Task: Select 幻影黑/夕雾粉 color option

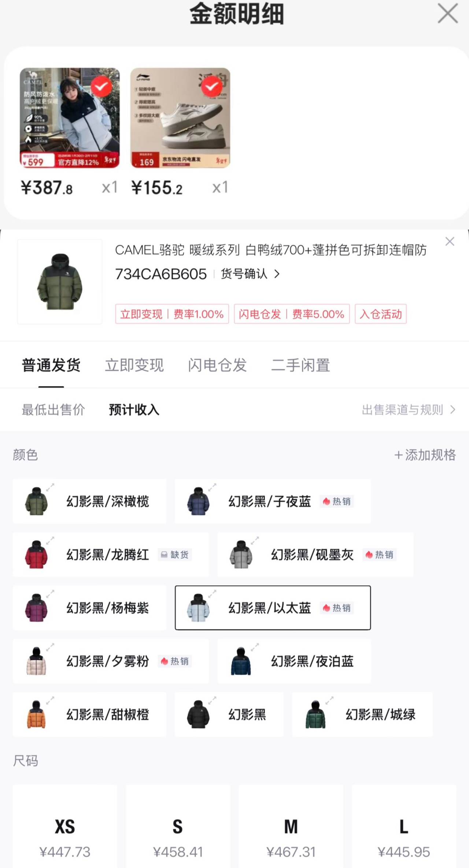Action: tap(111, 661)
